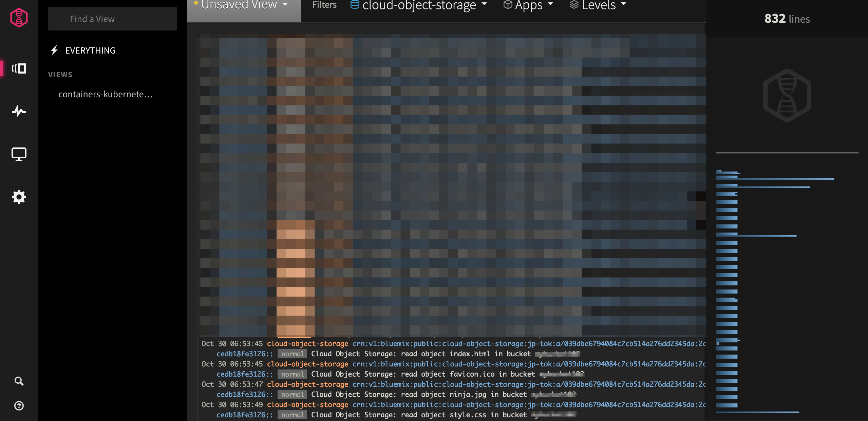
Task: Open the Levels filter dropdown
Action: click(598, 5)
